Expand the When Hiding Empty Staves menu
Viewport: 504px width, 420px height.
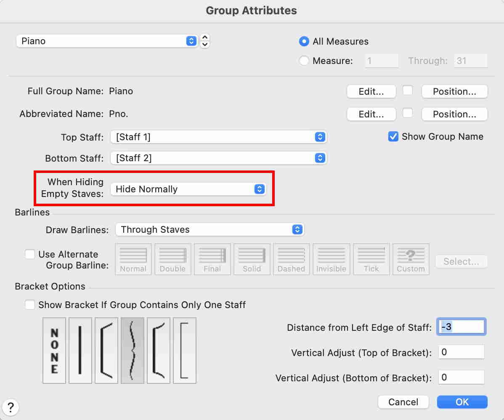(188, 189)
